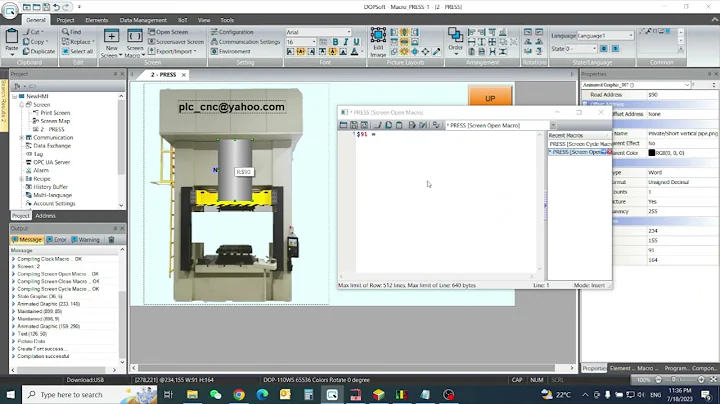Close the 2 - PRESS screen tab
This screenshot has height=404, width=720.
point(184,75)
